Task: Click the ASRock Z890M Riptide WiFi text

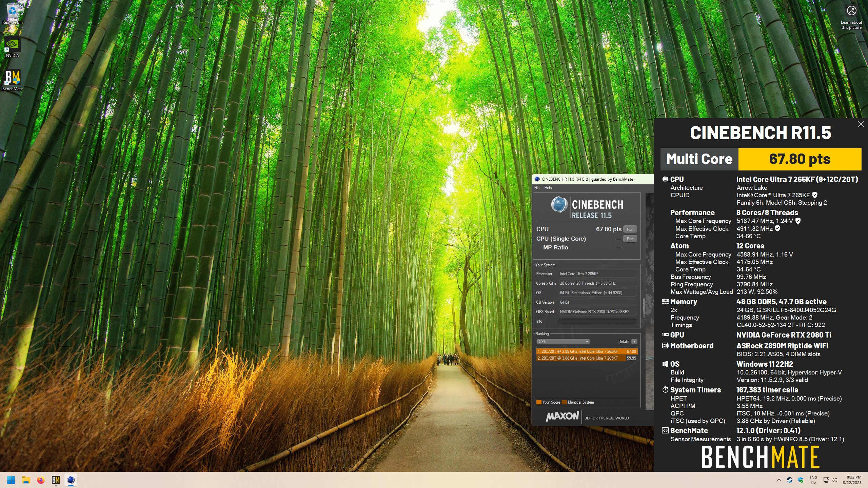Action: [782, 346]
